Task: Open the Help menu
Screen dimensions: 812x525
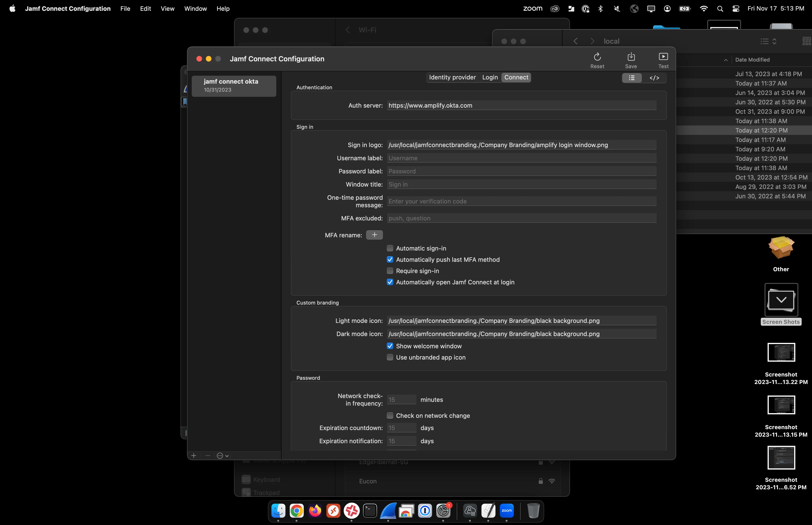Action: coord(223,8)
